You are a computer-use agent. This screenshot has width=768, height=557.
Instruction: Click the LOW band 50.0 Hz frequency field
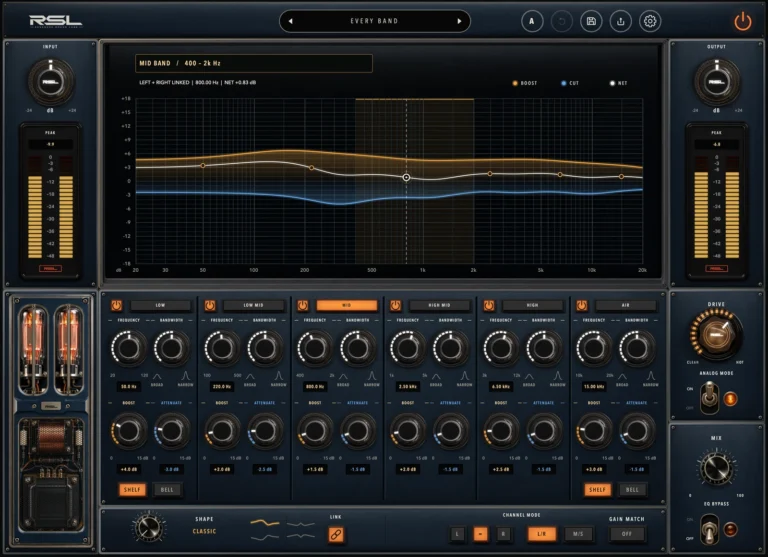129,387
